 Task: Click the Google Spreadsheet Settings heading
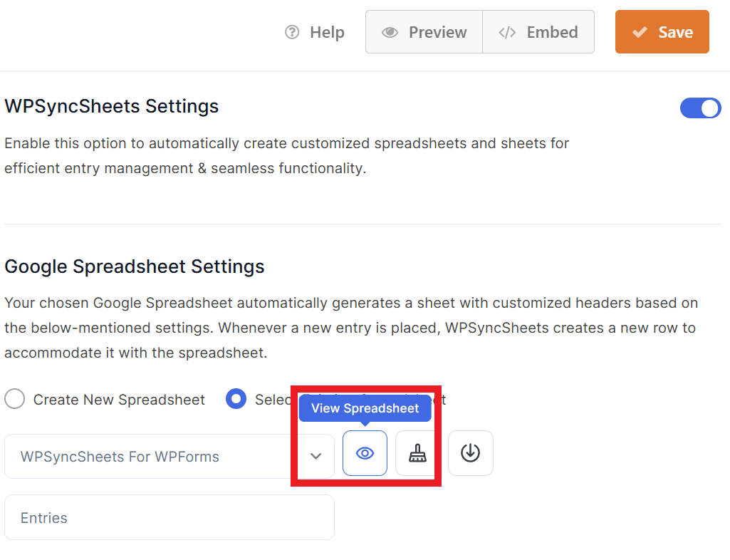pos(135,266)
